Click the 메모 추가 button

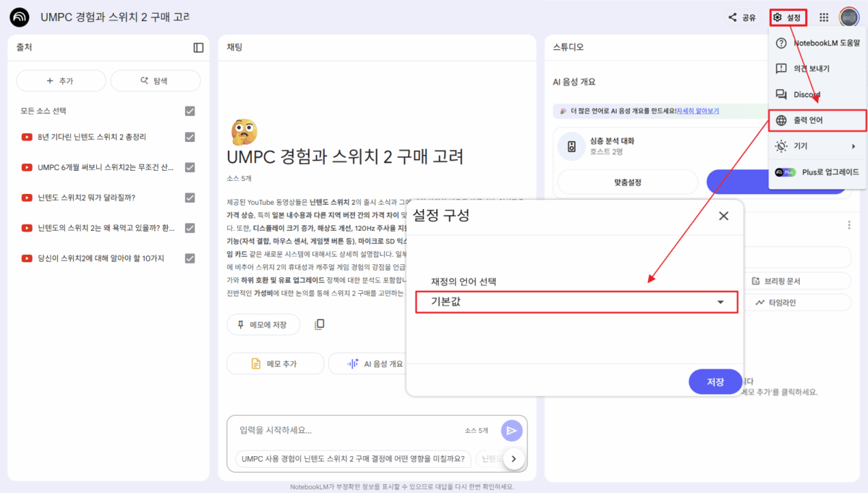[274, 363]
